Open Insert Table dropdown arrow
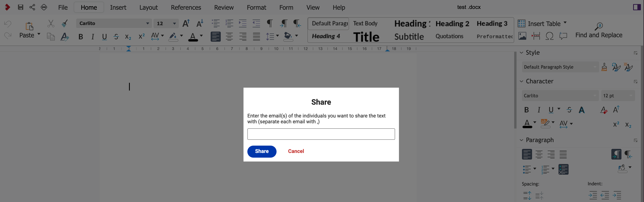 point(565,23)
